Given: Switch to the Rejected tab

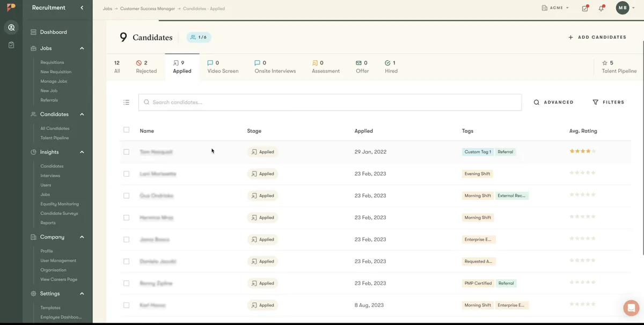Looking at the screenshot, I should pyautogui.click(x=146, y=66).
